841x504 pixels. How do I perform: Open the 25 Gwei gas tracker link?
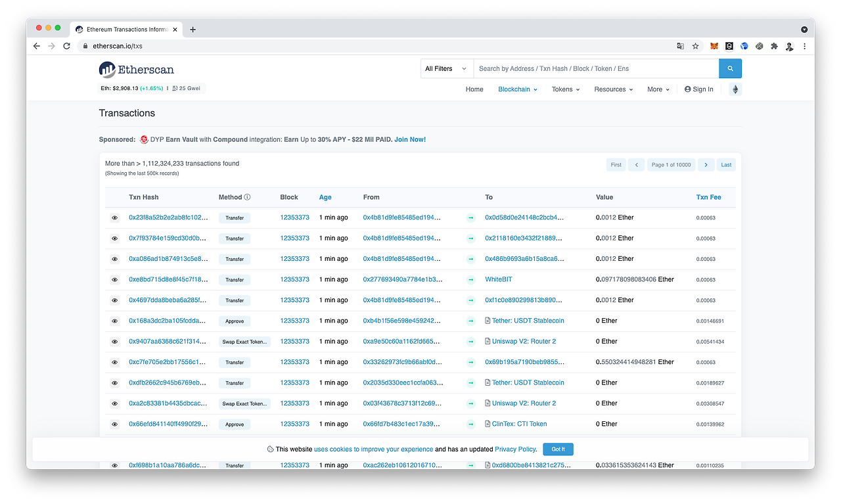[186, 88]
